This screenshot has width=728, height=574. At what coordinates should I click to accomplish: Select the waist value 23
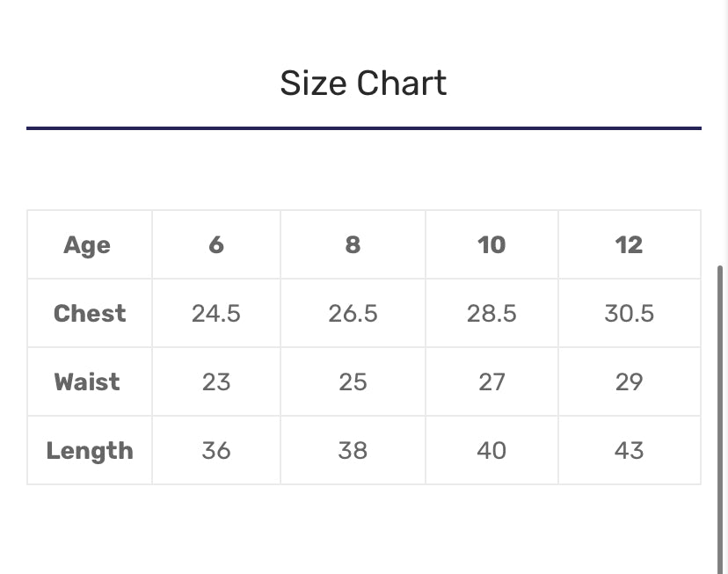pos(216,382)
